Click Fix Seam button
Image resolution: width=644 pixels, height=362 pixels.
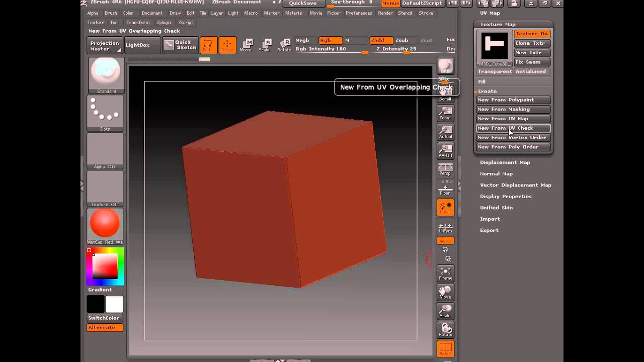(x=532, y=62)
